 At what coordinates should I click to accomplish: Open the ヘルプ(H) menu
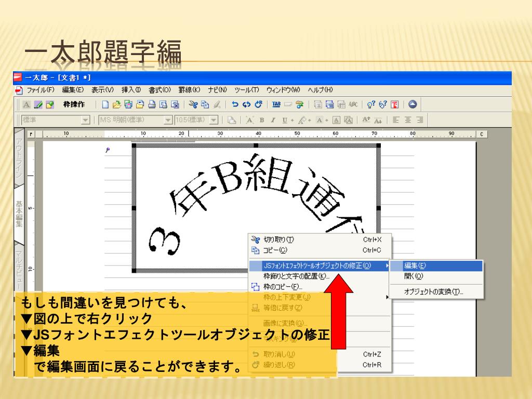click(320, 90)
